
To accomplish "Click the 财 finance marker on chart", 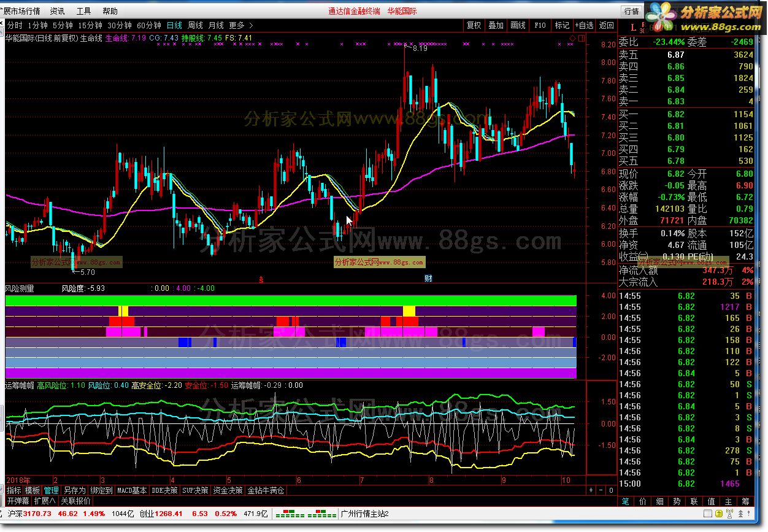I will [x=428, y=278].
